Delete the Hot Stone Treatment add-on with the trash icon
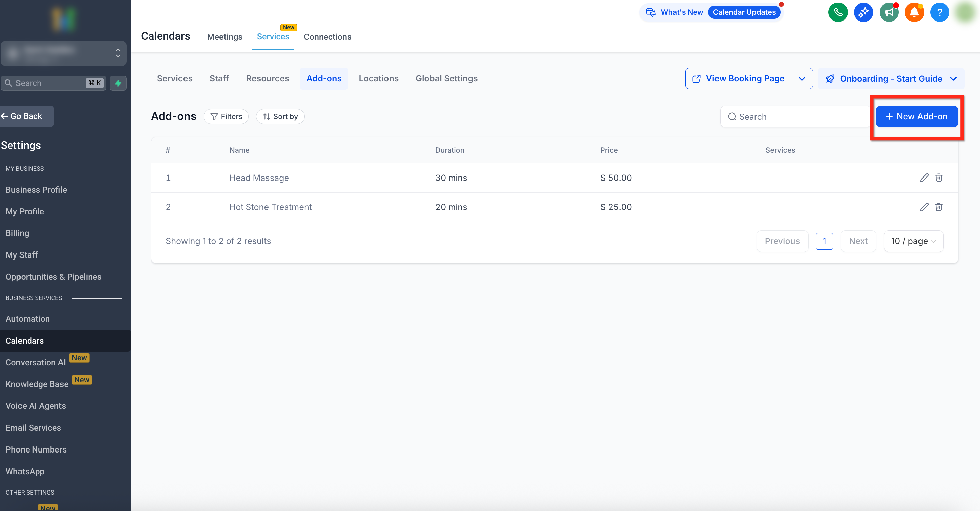This screenshot has width=980, height=511. click(x=939, y=207)
